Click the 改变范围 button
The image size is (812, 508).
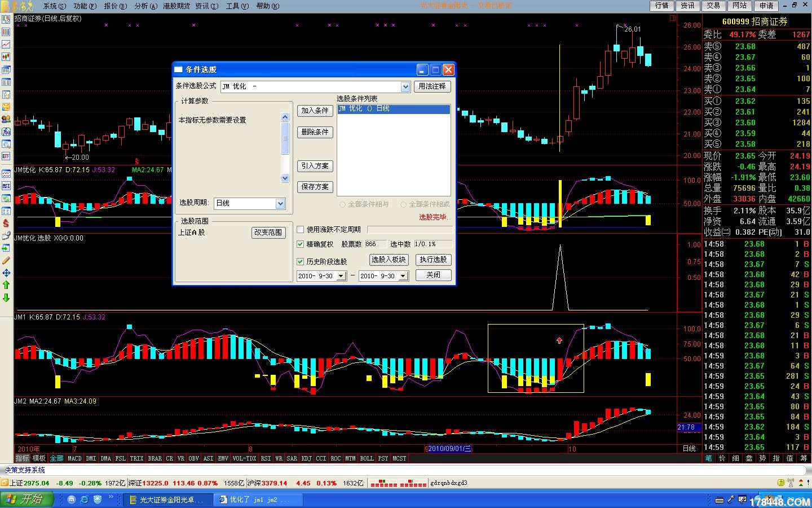click(x=268, y=233)
